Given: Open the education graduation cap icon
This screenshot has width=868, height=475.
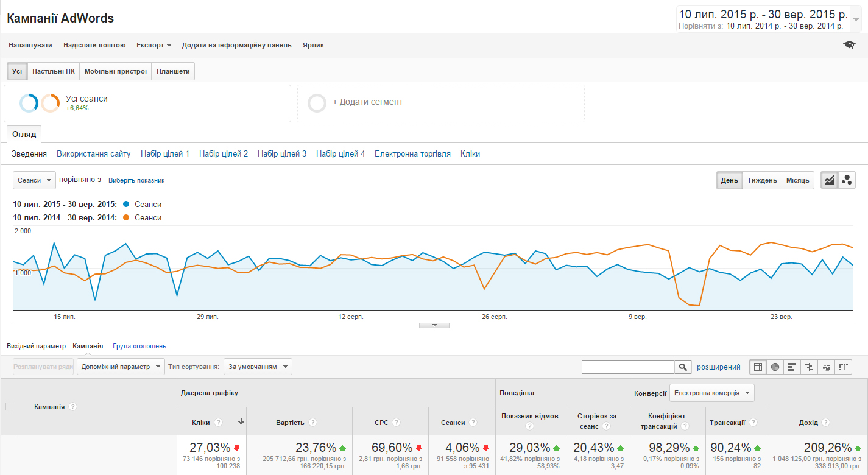Looking at the screenshot, I should [849, 45].
